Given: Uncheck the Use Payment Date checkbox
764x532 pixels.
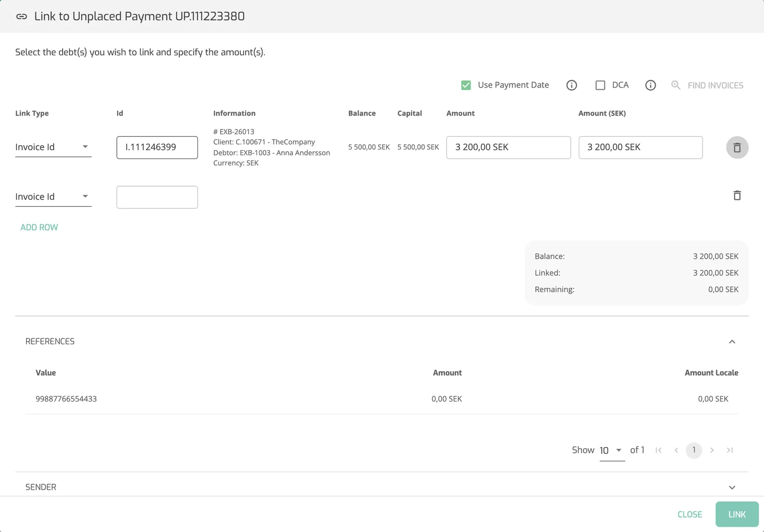Looking at the screenshot, I should click(466, 85).
